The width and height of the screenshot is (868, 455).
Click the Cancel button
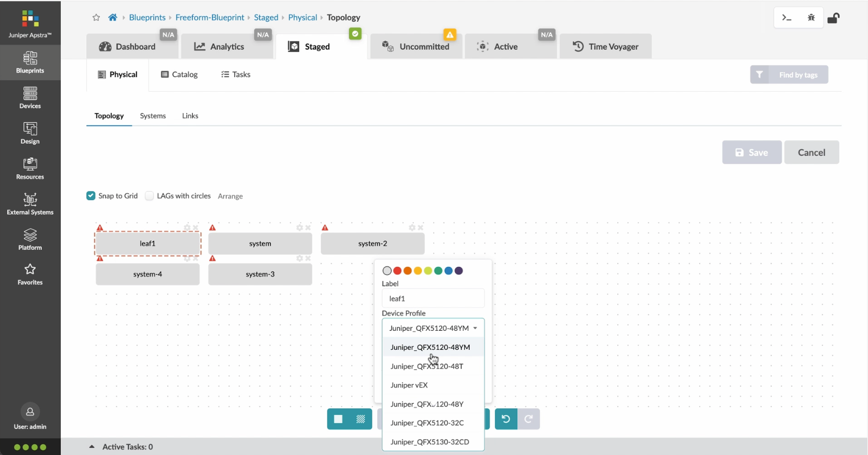tap(812, 152)
